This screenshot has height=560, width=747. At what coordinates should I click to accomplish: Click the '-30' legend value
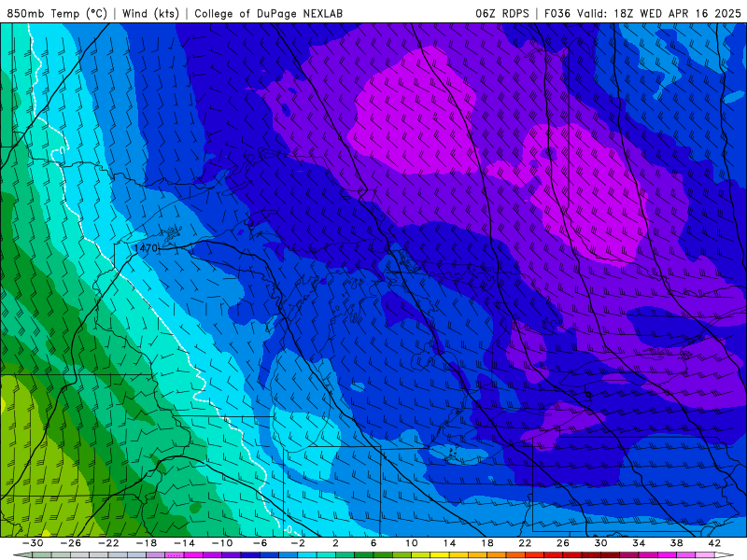tap(33, 543)
